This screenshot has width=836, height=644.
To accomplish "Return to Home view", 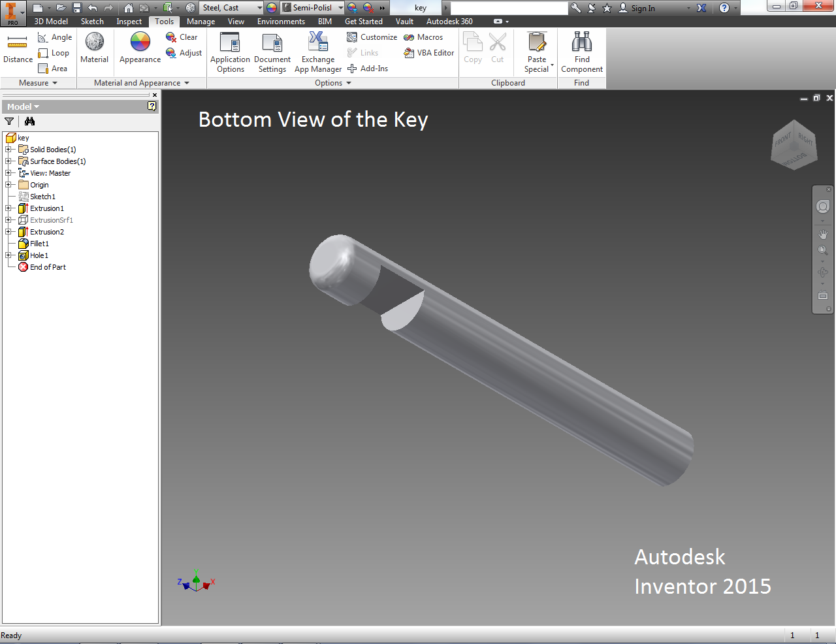I will [129, 8].
